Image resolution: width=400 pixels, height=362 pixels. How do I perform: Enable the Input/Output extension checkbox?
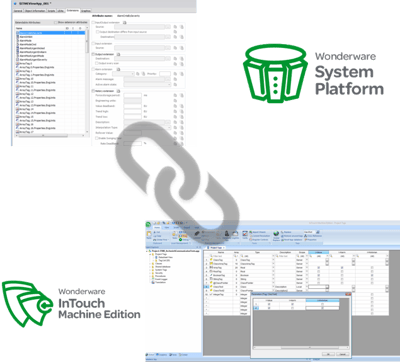pos(93,22)
